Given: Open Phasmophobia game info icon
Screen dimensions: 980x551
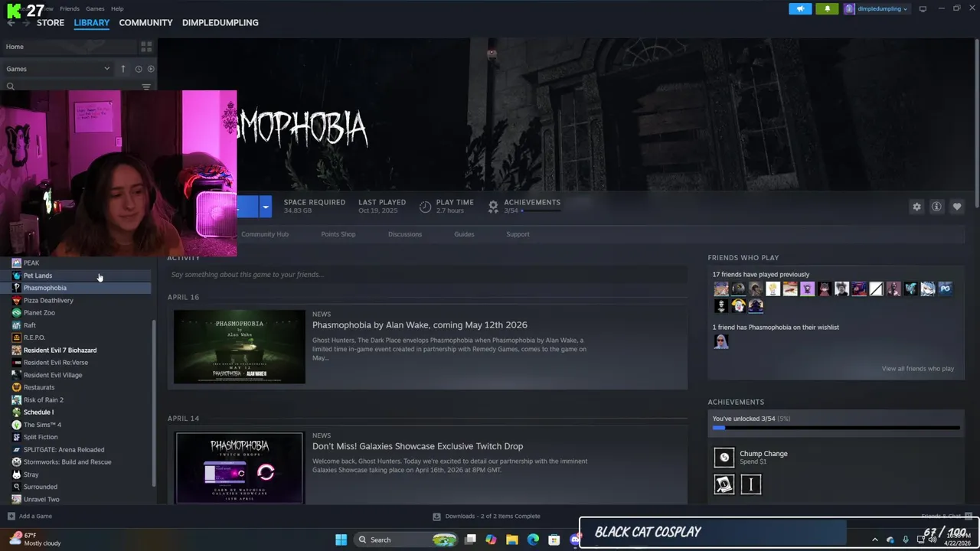Looking at the screenshot, I should click(936, 207).
